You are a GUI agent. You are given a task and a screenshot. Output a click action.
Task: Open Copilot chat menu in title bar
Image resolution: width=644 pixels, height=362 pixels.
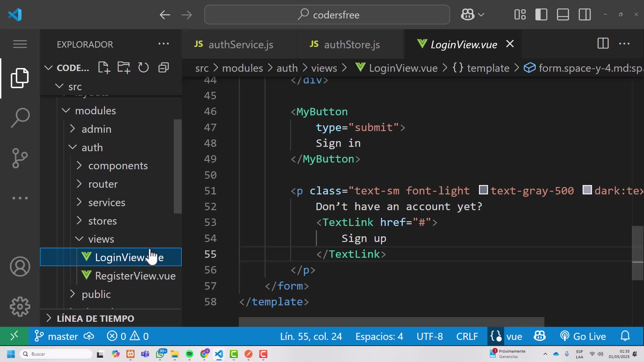[x=472, y=15]
